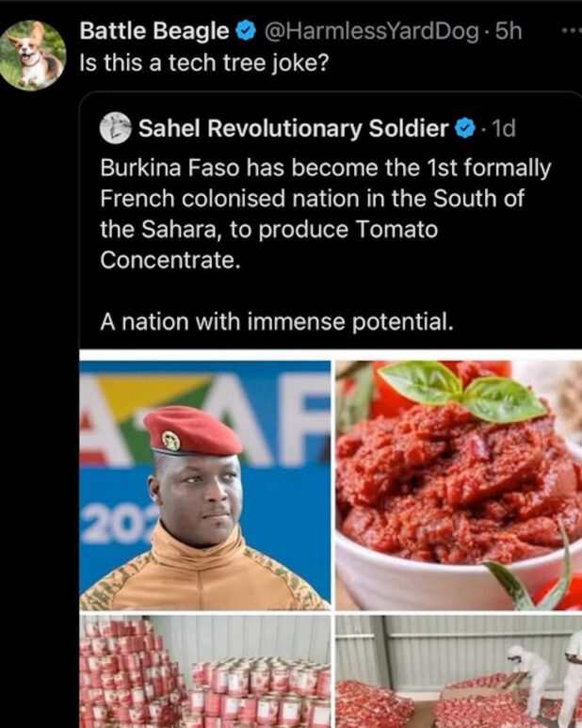Viewport: 582px width, 728px height.
Task: Visit the @HarmlessYardDog handle
Action: [x=371, y=31]
